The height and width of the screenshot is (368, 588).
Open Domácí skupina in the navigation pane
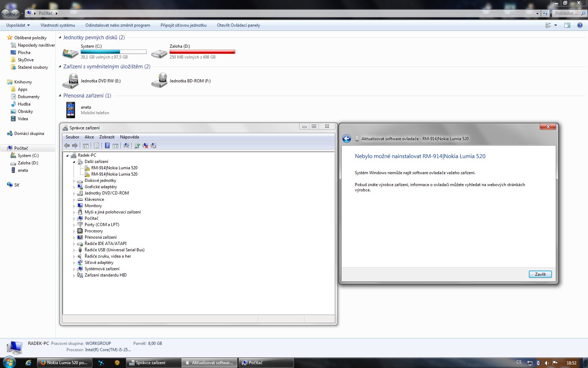29,134
